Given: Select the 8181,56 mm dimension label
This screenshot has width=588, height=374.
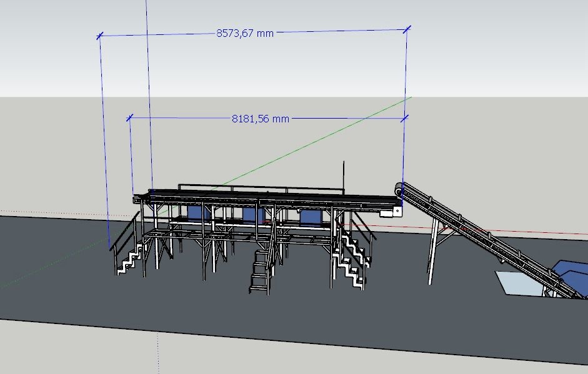Looking at the screenshot, I should [260, 118].
